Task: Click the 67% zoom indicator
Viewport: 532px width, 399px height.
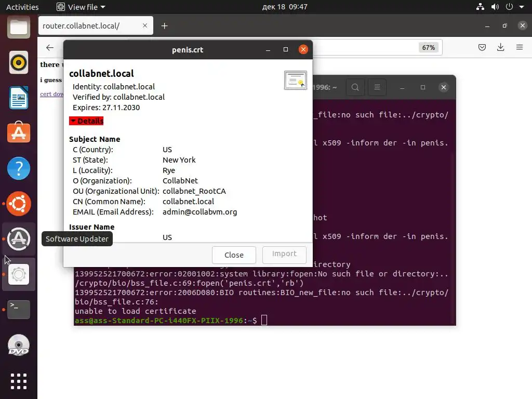Action: pos(429,47)
